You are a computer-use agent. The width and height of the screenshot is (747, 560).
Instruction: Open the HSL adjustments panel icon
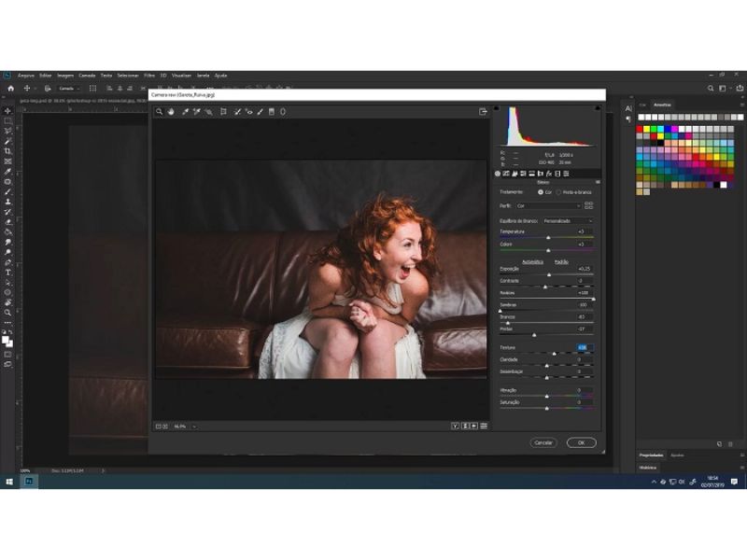pos(522,174)
